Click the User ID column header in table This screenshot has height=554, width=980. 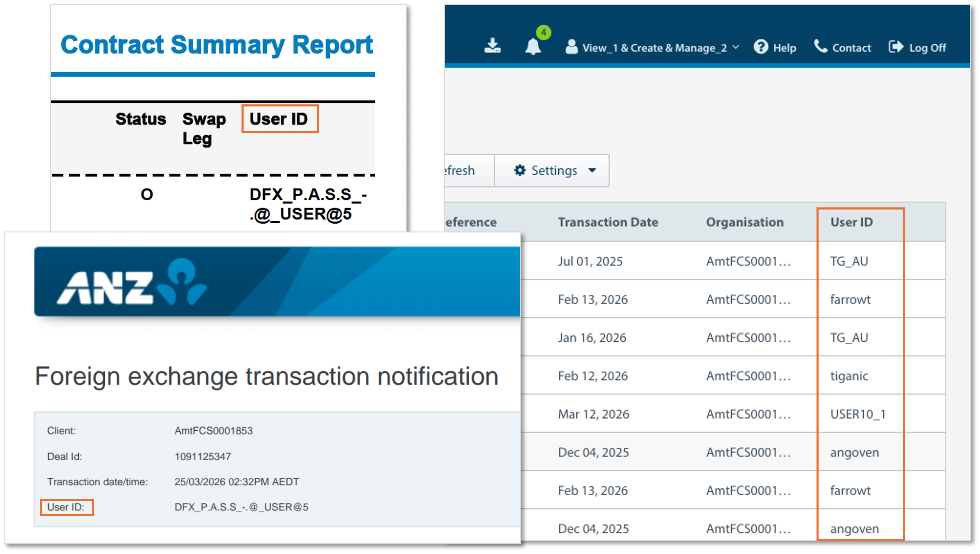(x=851, y=222)
